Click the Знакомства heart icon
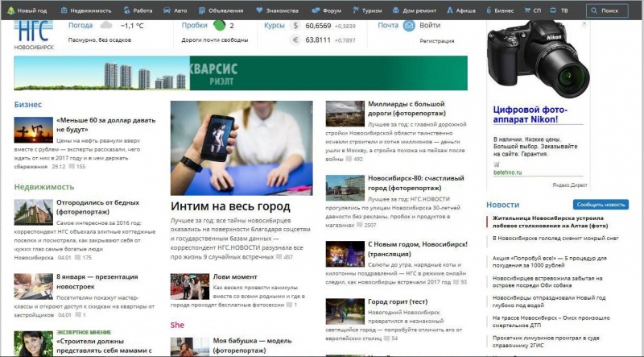Image resolution: width=644 pixels, height=357 pixels. 259,11
